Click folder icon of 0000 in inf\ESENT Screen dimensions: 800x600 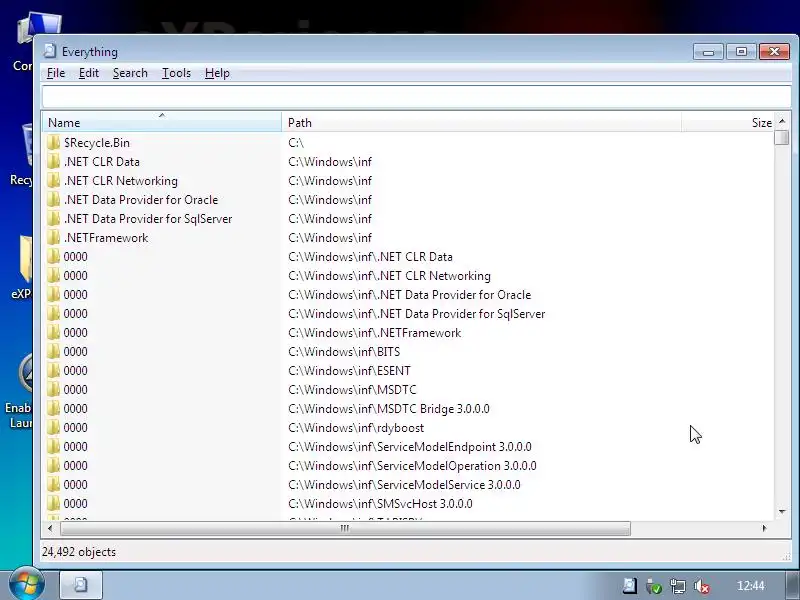click(x=53, y=370)
